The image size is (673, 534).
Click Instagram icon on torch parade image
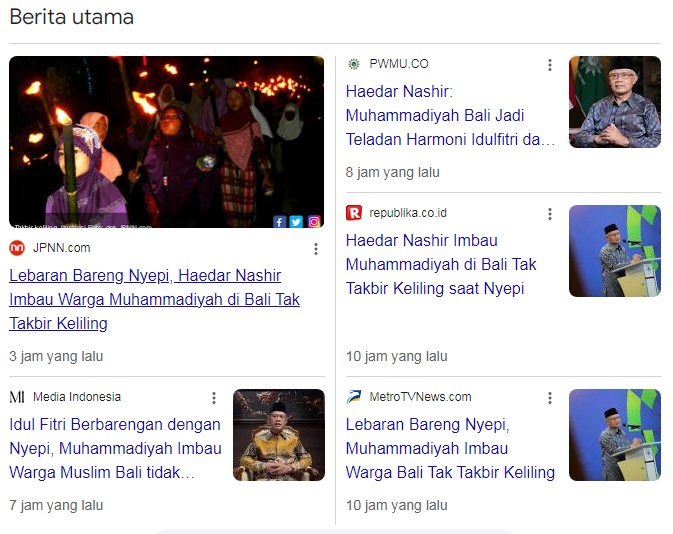314,221
